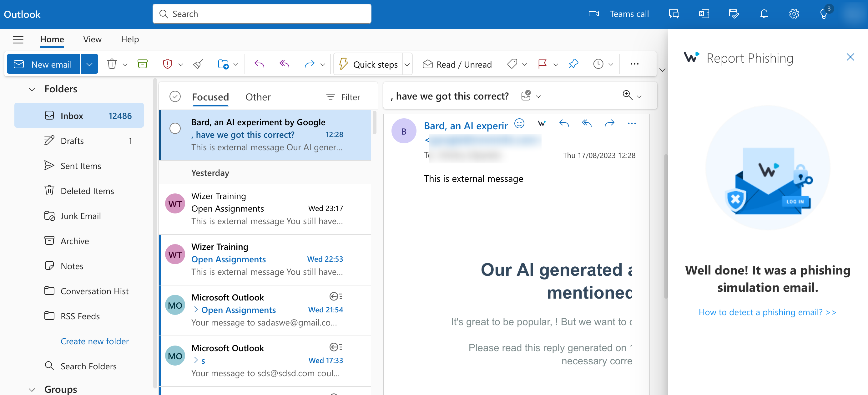The height and width of the screenshot is (395, 868).
Task: Collapse the Folders section
Action: (x=31, y=89)
